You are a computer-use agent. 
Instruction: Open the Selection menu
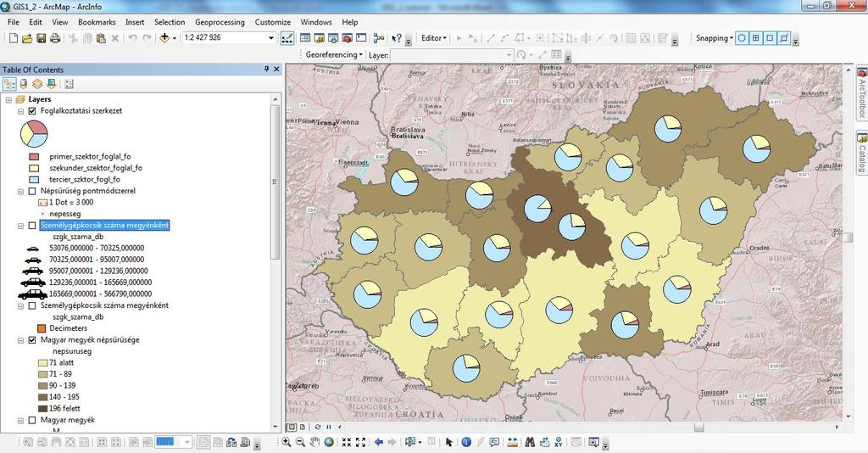[170, 22]
